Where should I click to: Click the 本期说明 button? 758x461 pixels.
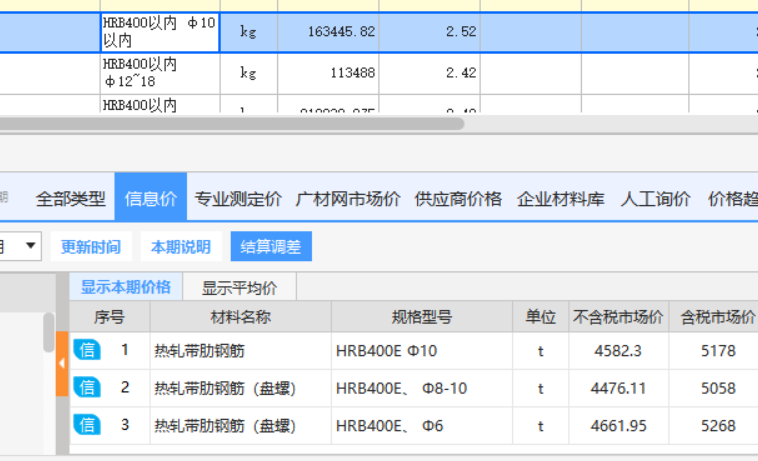[x=181, y=246]
